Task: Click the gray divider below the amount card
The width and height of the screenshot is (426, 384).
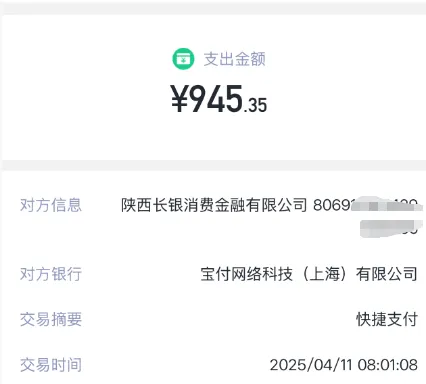Action: click(x=213, y=165)
